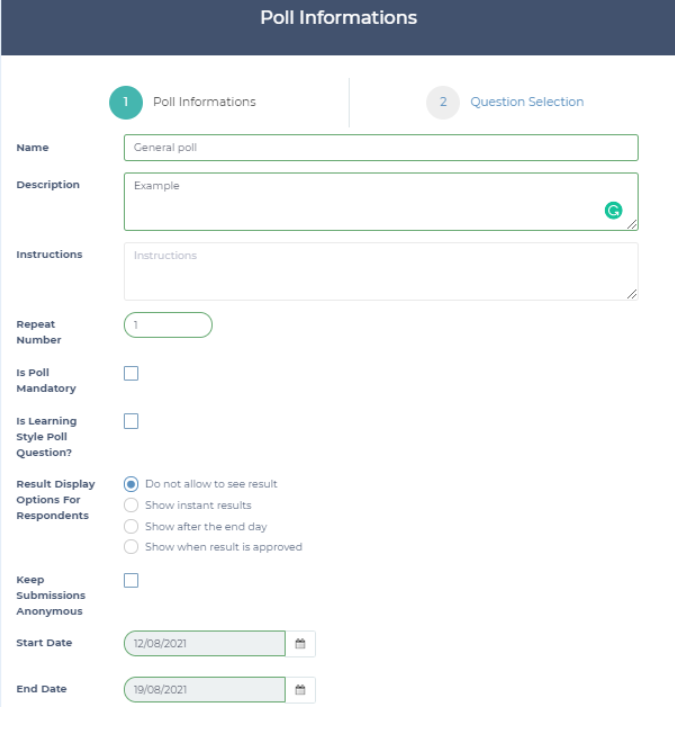Go to the Poll Informations step tab
Screen dimensions: 675x748
204,102
